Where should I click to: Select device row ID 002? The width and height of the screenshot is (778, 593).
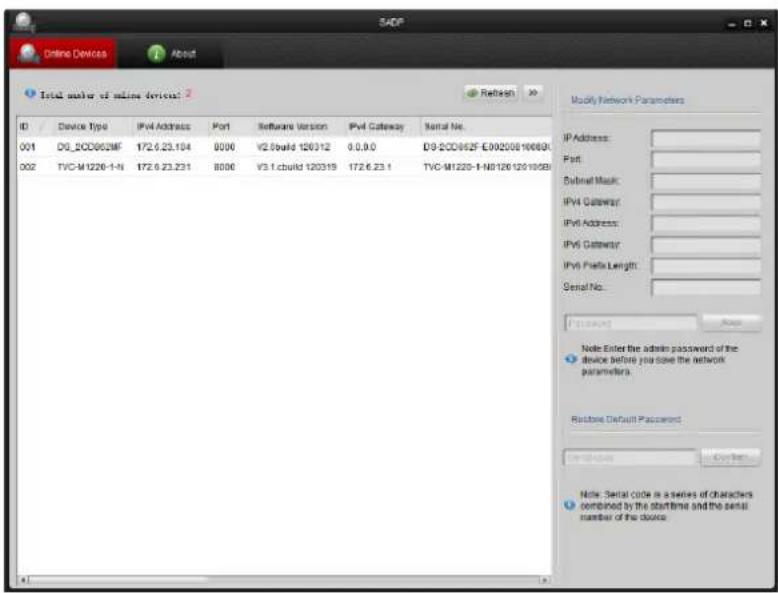click(284, 167)
